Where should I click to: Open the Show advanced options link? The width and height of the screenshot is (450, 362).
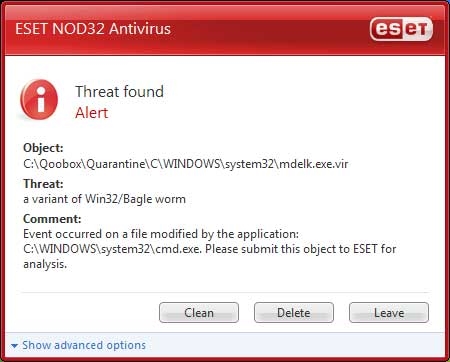pyautogui.click(x=84, y=345)
